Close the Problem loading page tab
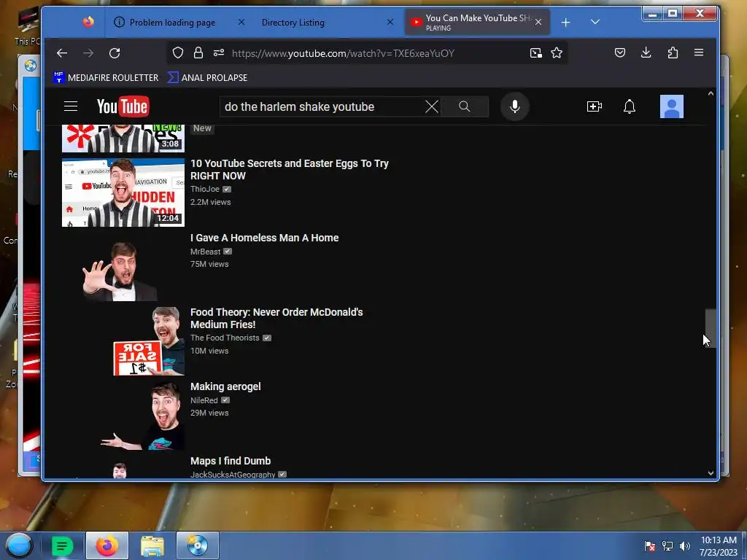 [241, 22]
